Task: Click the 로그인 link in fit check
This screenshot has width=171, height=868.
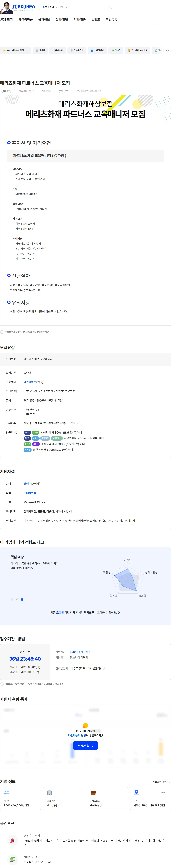Action: click(x=60, y=613)
